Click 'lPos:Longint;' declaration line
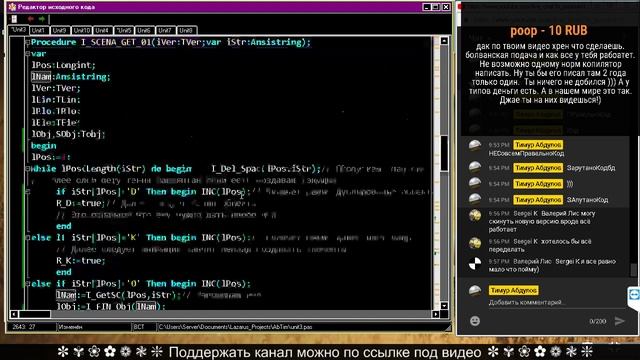Screen dimensions: 640x360 coord(63,65)
